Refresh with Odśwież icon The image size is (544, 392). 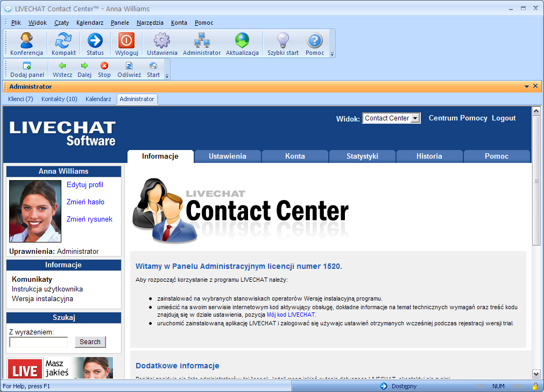coord(129,70)
